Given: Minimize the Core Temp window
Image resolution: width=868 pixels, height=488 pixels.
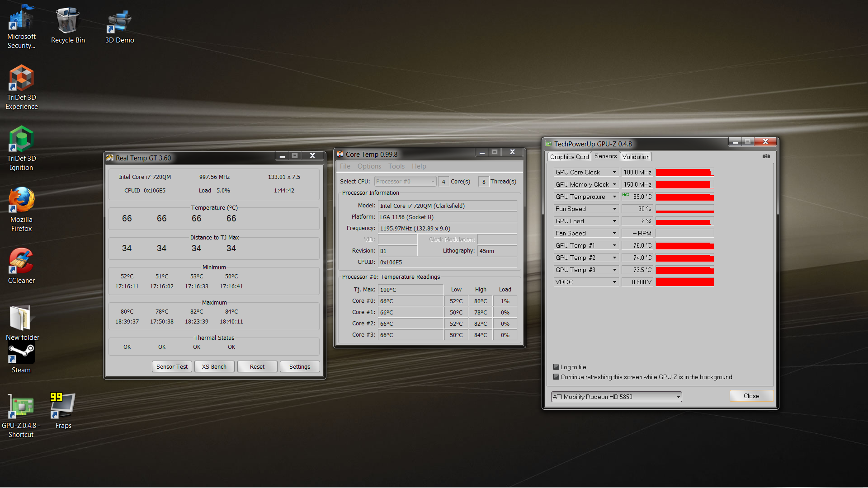Looking at the screenshot, I should [x=482, y=152].
